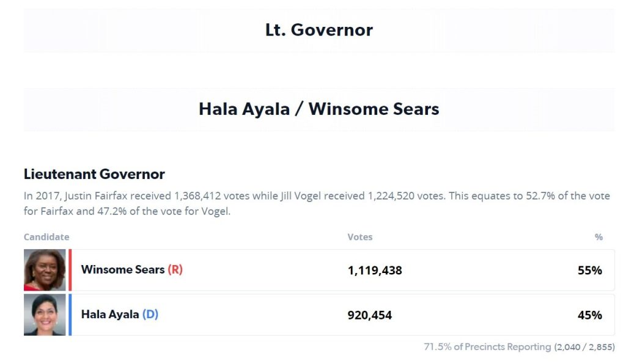Select the Hala Ayala candidate name
This screenshot has width=626, height=364.
(x=110, y=315)
